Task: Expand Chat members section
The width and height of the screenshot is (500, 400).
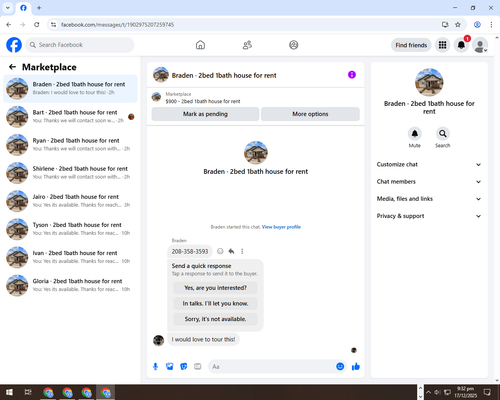Action: pyautogui.click(x=429, y=182)
